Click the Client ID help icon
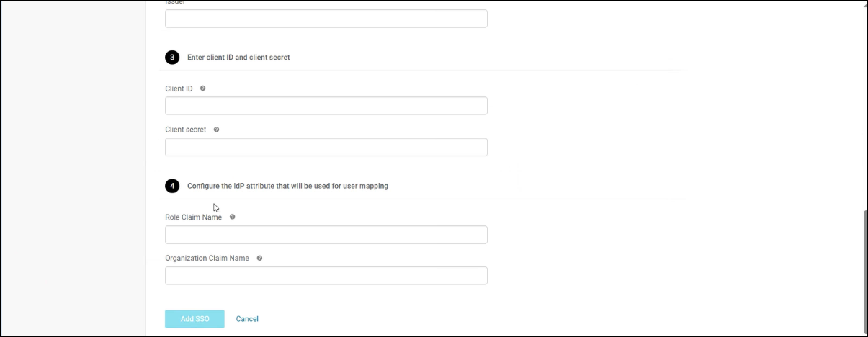This screenshot has height=337, width=868. 202,89
